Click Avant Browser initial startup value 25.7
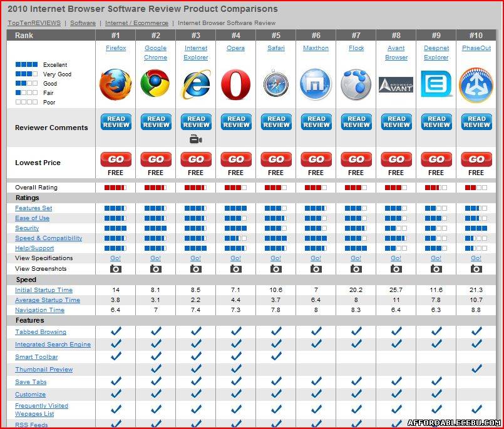This screenshot has width=504, height=429. [396, 290]
